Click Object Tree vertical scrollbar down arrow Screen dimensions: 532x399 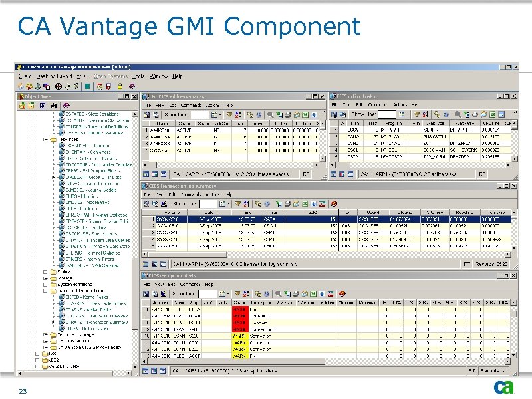[x=135, y=367]
